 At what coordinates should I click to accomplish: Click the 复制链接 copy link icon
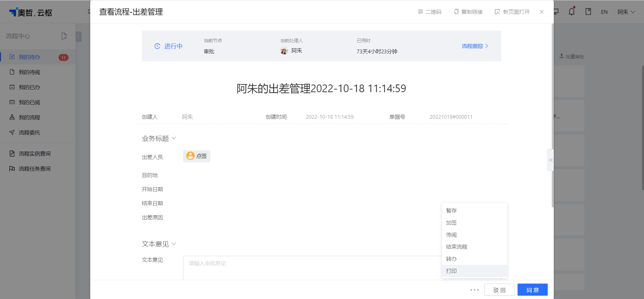click(456, 12)
